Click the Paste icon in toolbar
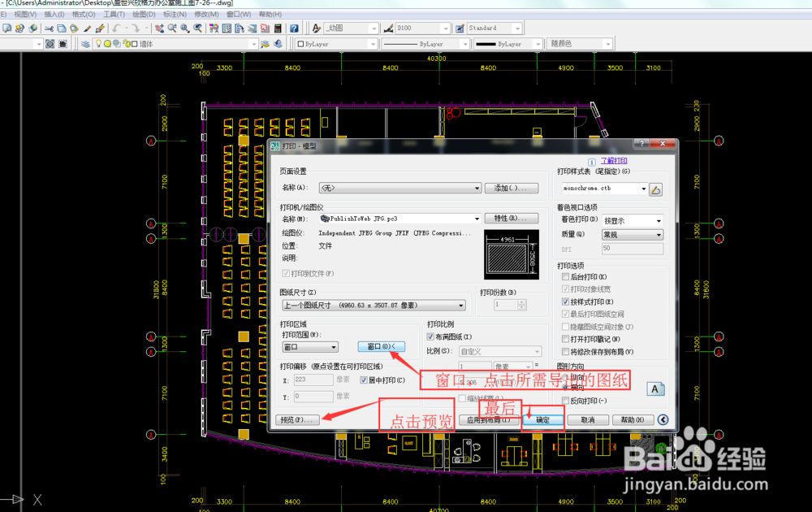 tap(74, 28)
